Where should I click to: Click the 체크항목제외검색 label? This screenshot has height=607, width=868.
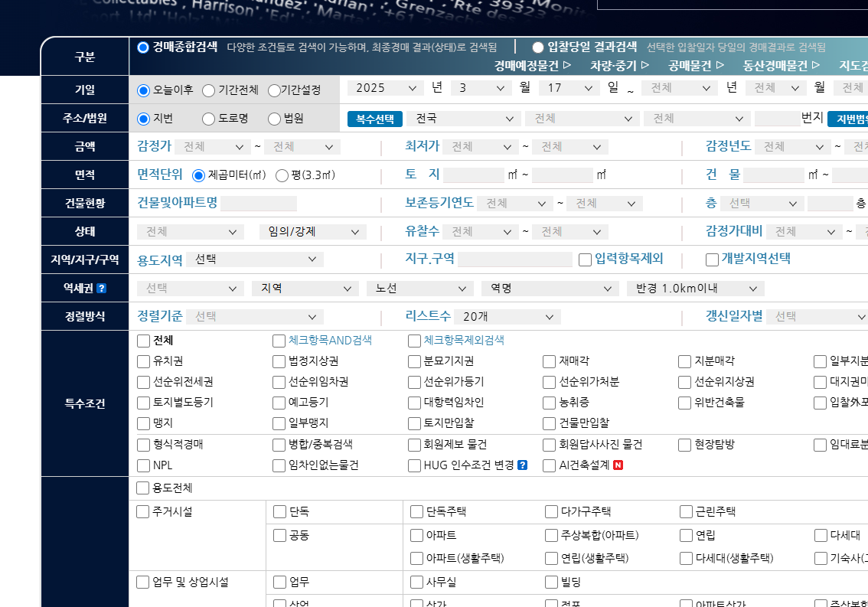(x=464, y=341)
